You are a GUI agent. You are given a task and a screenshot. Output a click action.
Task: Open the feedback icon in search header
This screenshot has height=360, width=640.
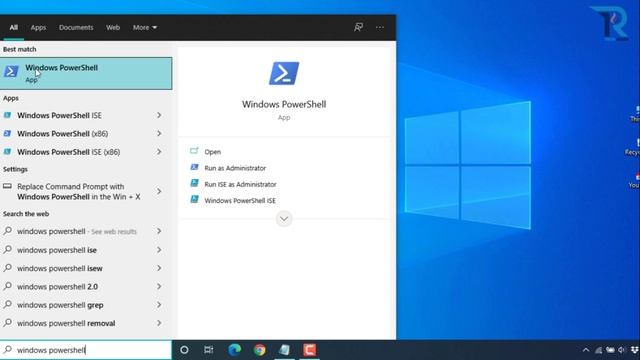[358, 27]
